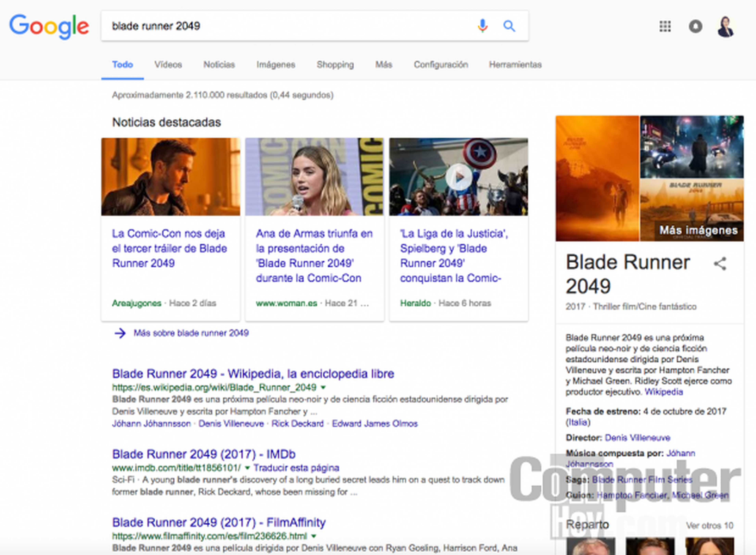
Task: Open the Shopping tab
Action: pos(335,65)
